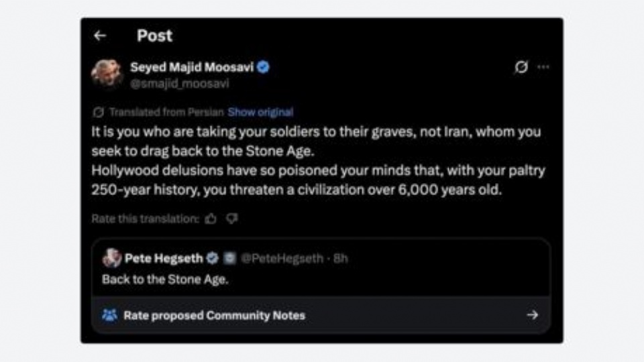Screen dimensions: 644x362
Task: Rate translation with thumbs up
Action: [211, 219]
